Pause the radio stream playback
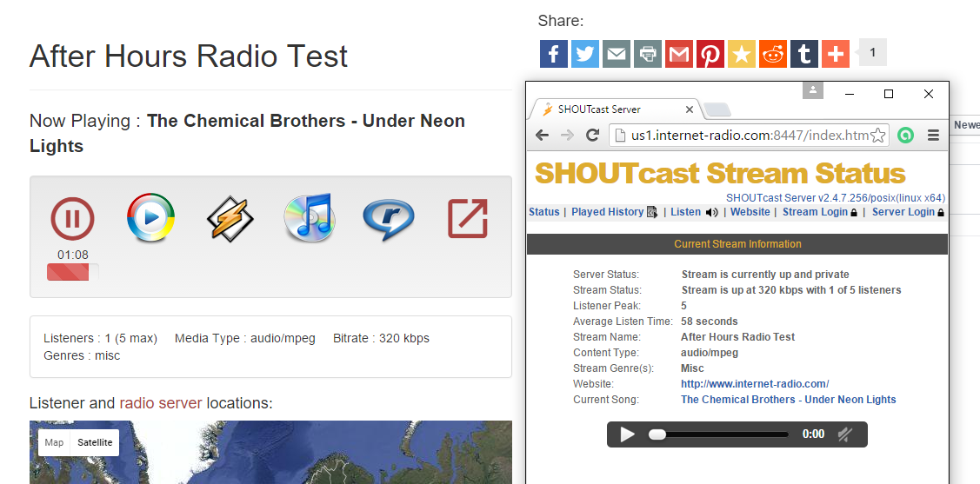980x484 pixels. pyautogui.click(x=72, y=219)
